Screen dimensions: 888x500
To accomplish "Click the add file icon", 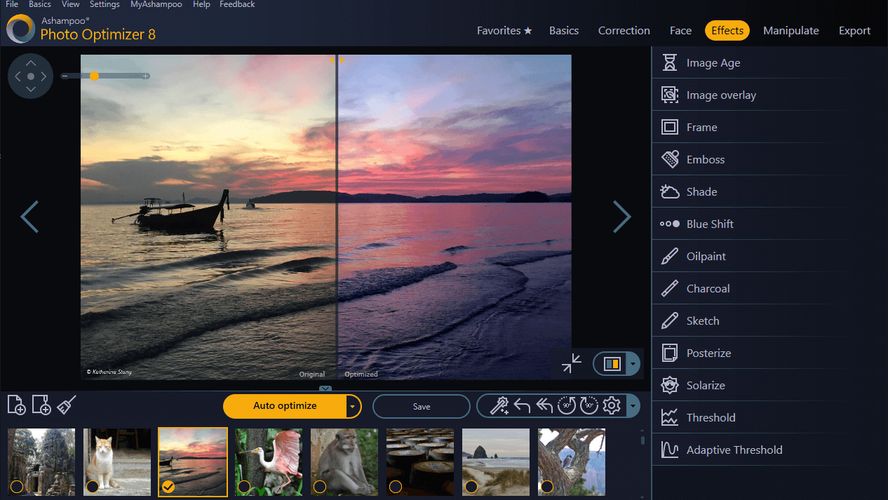I will [x=17, y=405].
